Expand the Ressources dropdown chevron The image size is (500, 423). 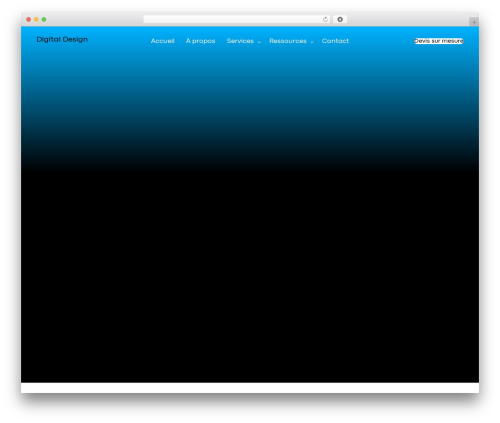(312, 42)
